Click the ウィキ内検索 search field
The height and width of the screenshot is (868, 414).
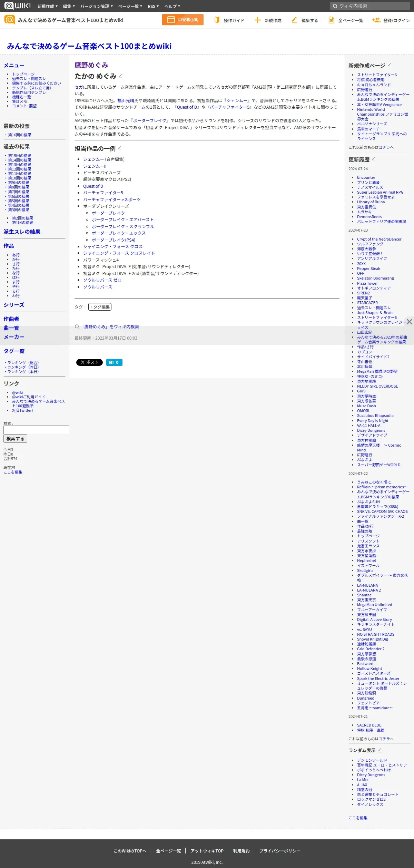coord(370,6)
